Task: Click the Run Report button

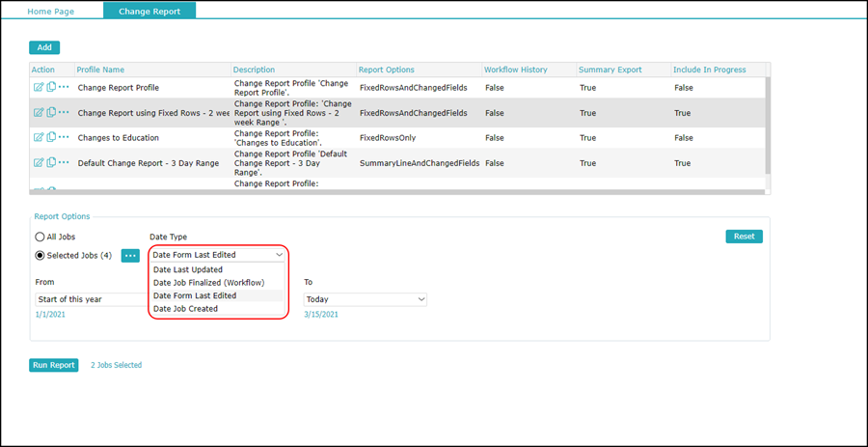Action: (x=54, y=365)
